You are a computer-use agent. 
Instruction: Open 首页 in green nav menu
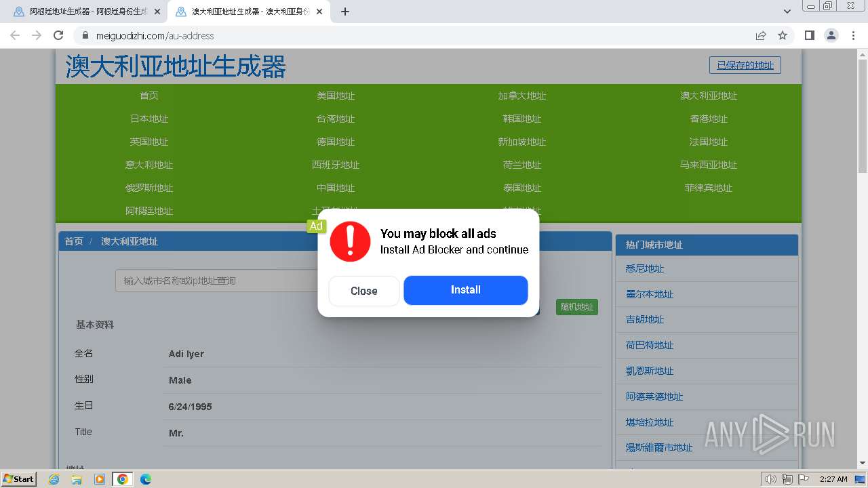point(149,96)
